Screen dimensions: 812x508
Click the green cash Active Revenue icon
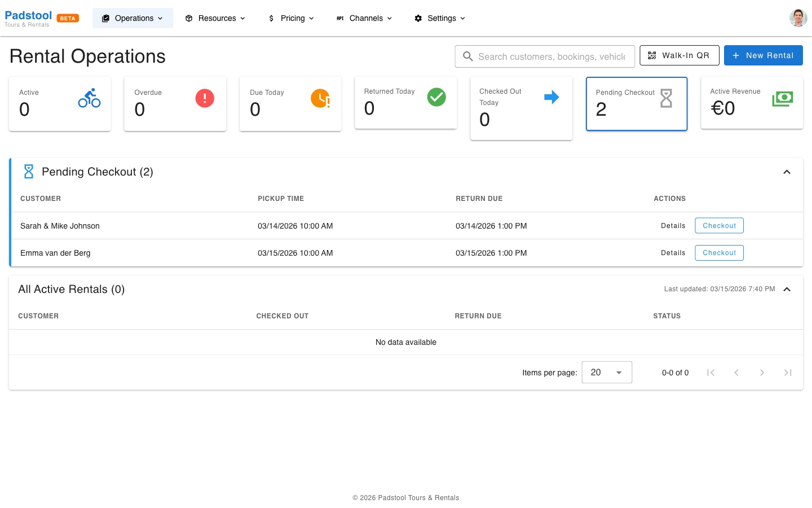(782, 99)
